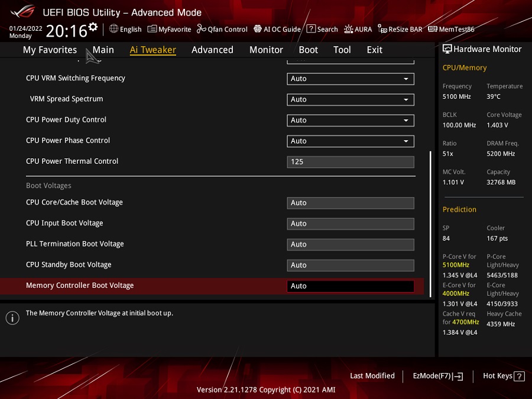
Task: Open the My Favorites tab
Action: [50, 50]
